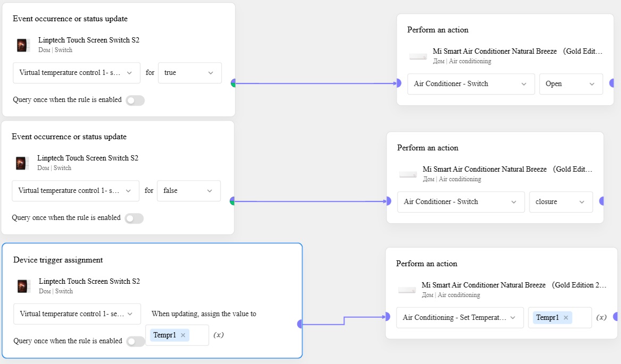Toggle 'Query once' switch in the 'false' trigger card
Screen dimensions: 621x364
coord(134,218)
